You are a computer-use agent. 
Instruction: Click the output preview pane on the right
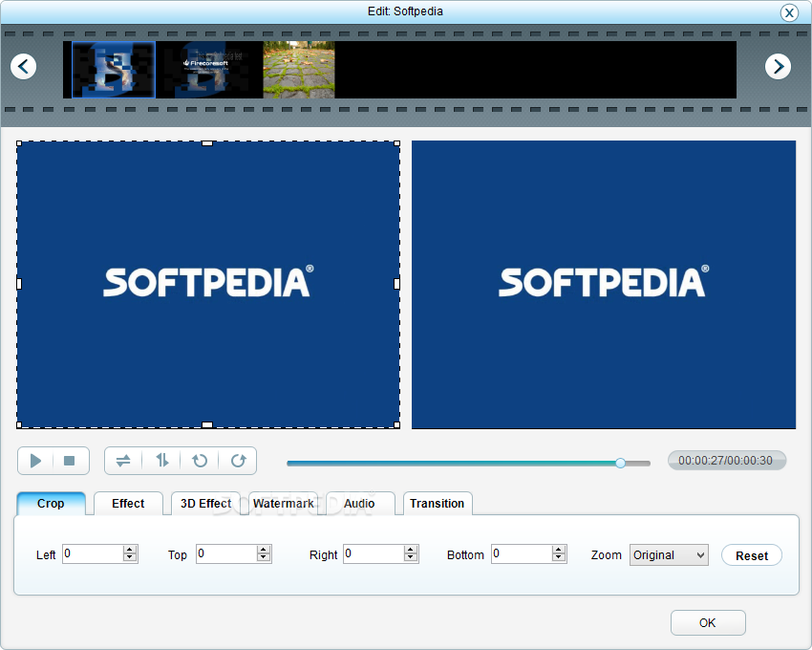(x=604, y=285)
